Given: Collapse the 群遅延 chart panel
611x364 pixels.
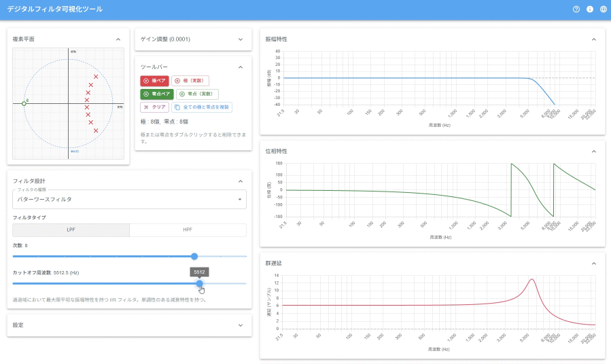Looking at the screenshot, I should (593, 263).
